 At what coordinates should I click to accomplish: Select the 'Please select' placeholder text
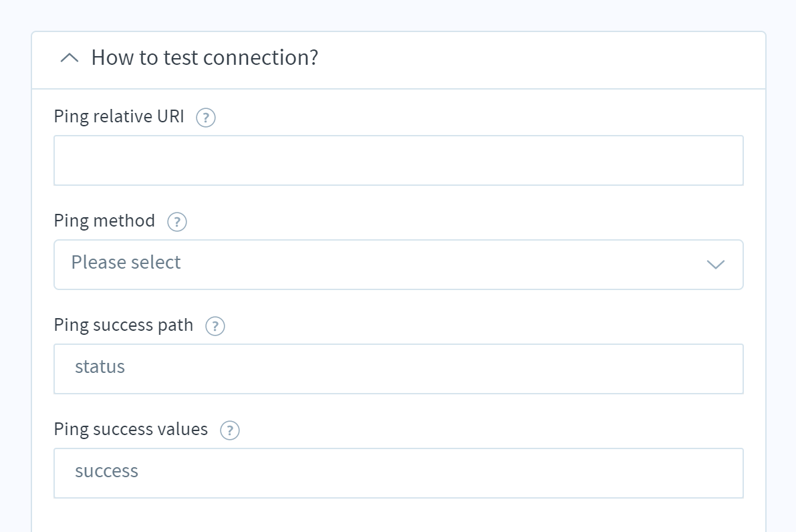[x=126, y=263]
